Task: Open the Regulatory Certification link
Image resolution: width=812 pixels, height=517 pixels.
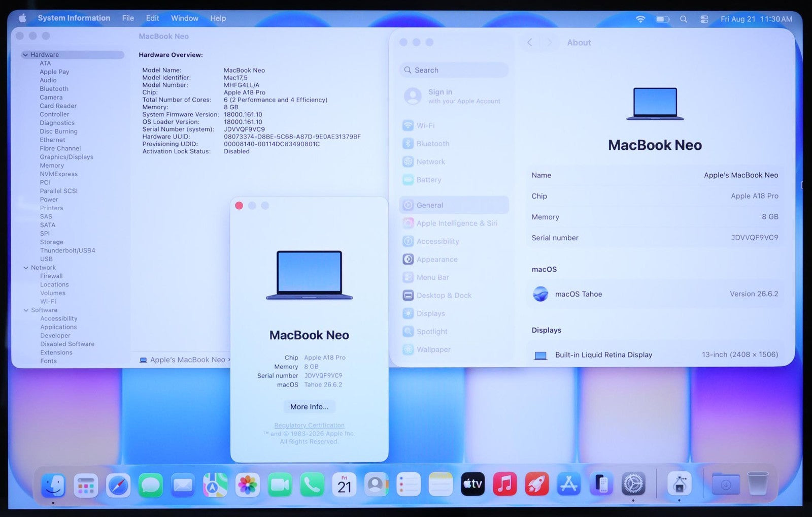Action: click(x=309, y=426)
